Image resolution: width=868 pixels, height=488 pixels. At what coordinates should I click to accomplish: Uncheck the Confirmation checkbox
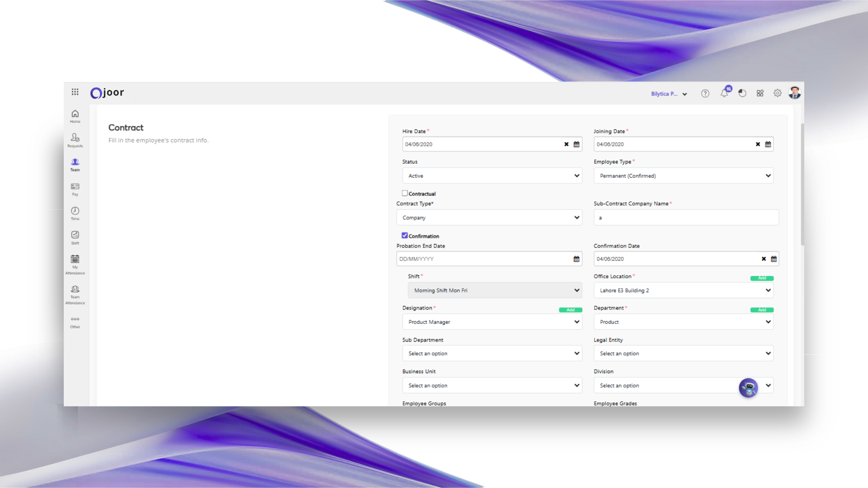tap(405, 235)
